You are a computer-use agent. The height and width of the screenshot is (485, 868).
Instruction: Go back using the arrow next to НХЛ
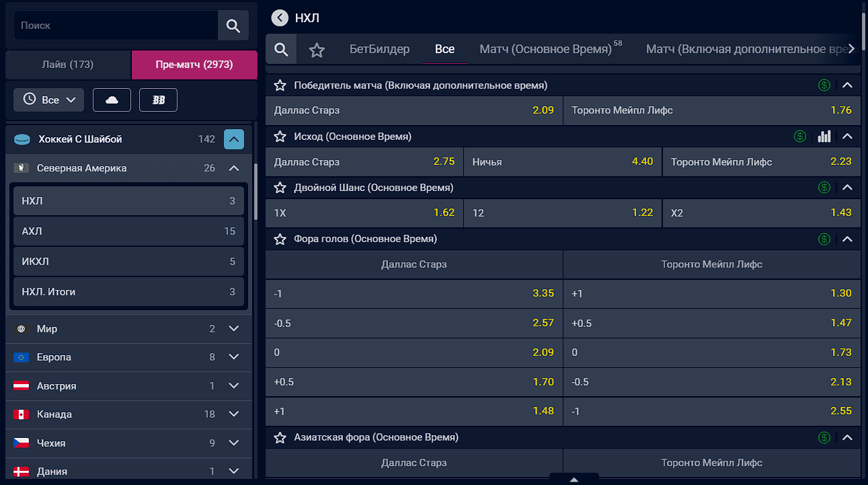click(x=279, y=18)
